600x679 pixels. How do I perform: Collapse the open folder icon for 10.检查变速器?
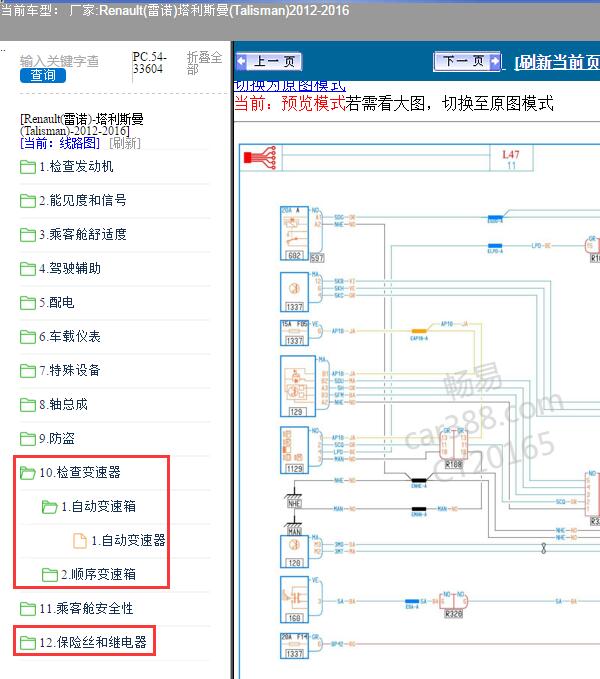click(28, 473)
